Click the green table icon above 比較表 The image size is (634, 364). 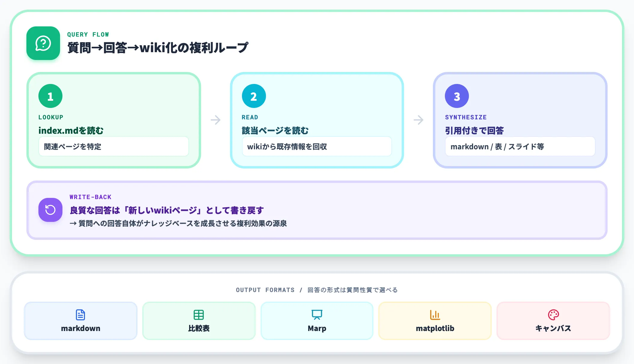click(x=199, y=315)
